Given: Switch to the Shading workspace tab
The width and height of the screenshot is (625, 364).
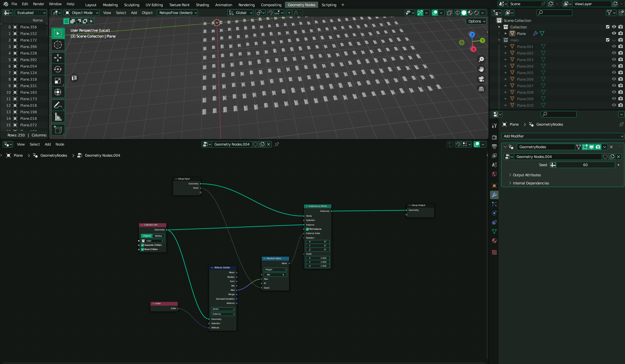Looking at the screenshot, I should coord(202,5).
